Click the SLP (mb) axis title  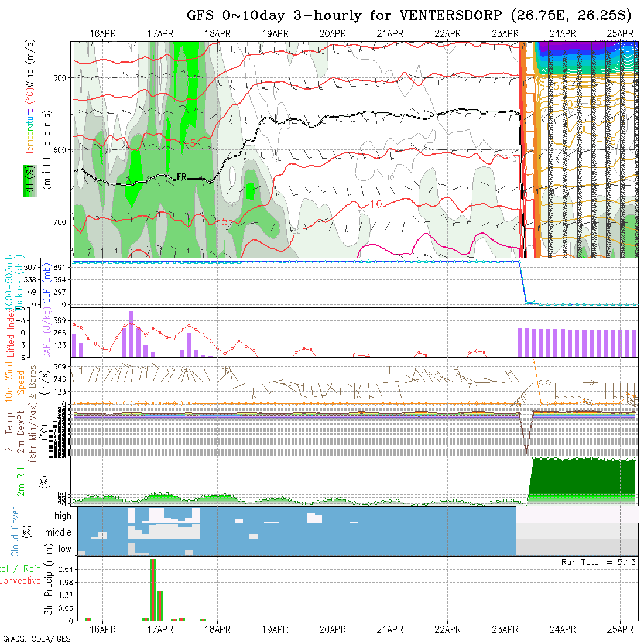[46, 283]
